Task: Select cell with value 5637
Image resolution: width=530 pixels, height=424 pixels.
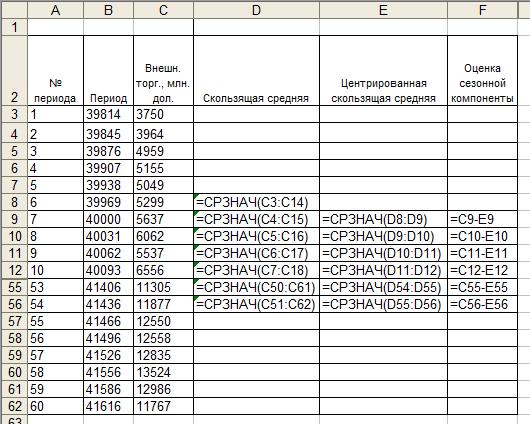Action: point(163,219)
